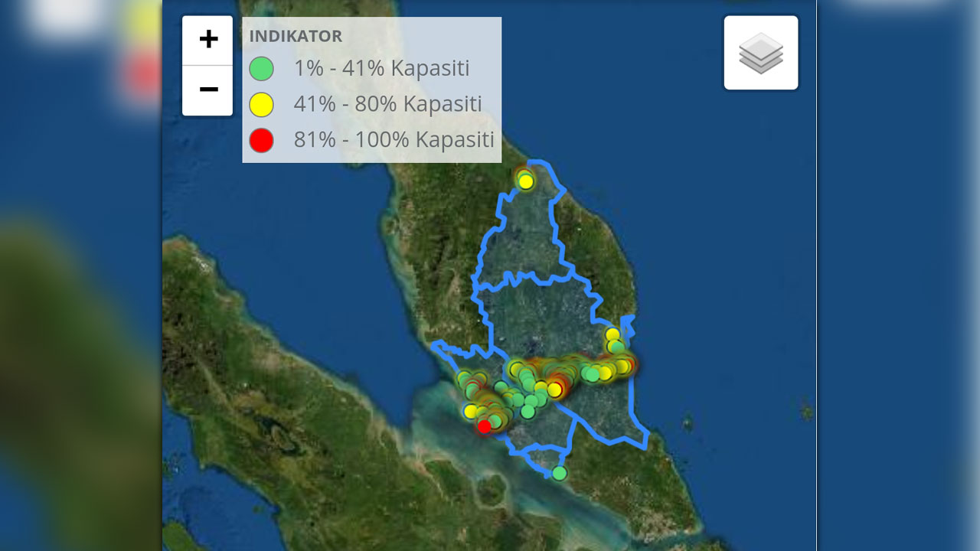Select the yellow marker near the east coast, topmost
The height and width of the screenshot is (551, 980).
pyautogui.click(x=612, y=334)
